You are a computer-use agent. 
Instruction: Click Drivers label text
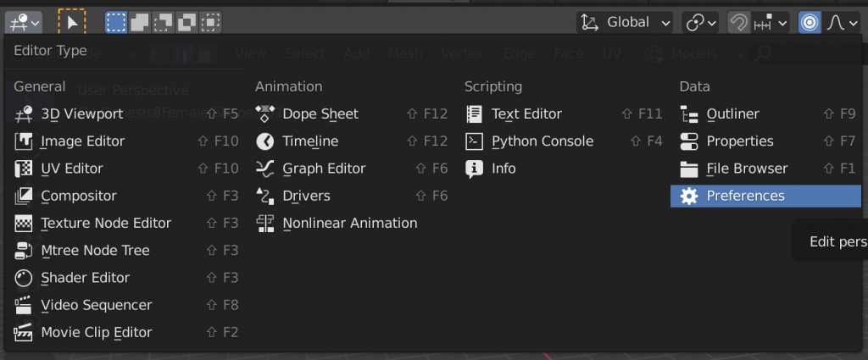click(x=306, y=196)
